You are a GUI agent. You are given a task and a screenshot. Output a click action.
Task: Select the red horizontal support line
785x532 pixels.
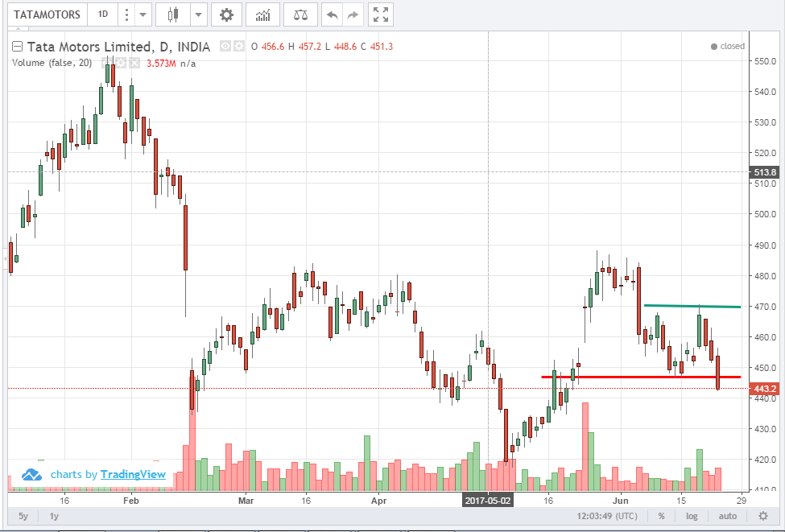point(641,377)
